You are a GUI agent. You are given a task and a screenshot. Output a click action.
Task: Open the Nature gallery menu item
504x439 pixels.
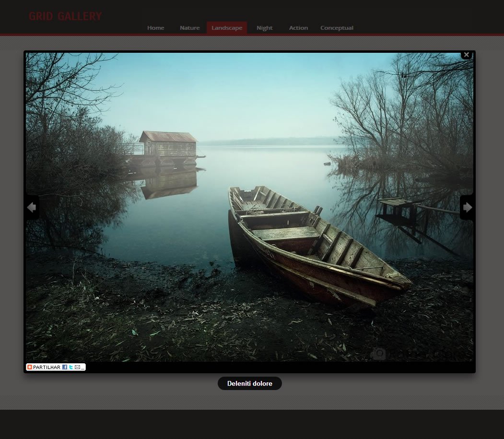pyautogui.click(x=189, y=28)
